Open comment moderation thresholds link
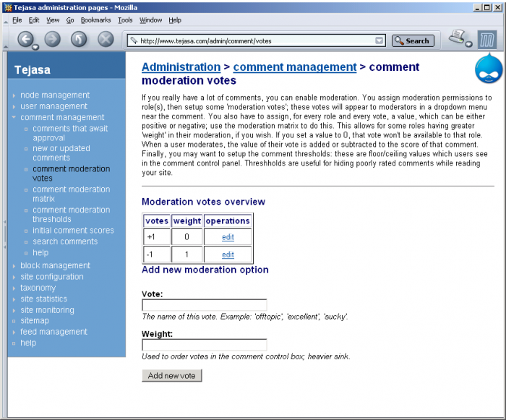 click(72, 215)
